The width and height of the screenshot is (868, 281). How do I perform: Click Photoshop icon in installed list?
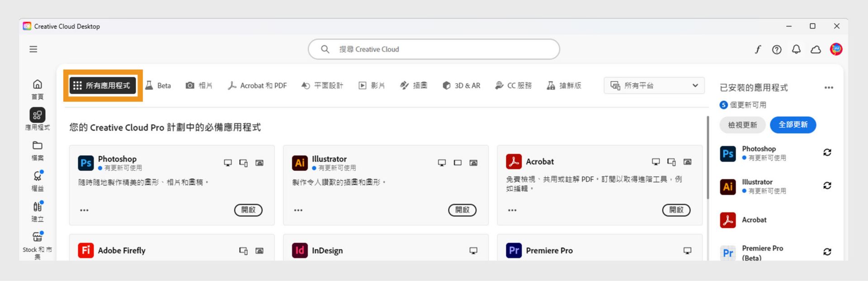click(728, 154)
